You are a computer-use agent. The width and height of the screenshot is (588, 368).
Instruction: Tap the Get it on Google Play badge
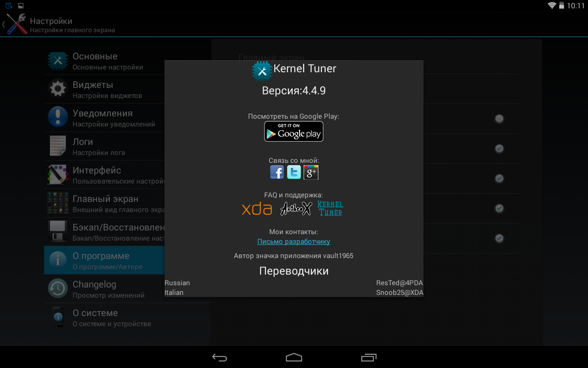pos(294,132)
